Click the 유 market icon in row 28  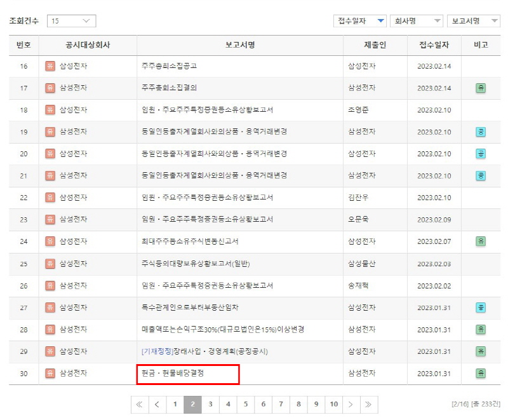(50, 330)
